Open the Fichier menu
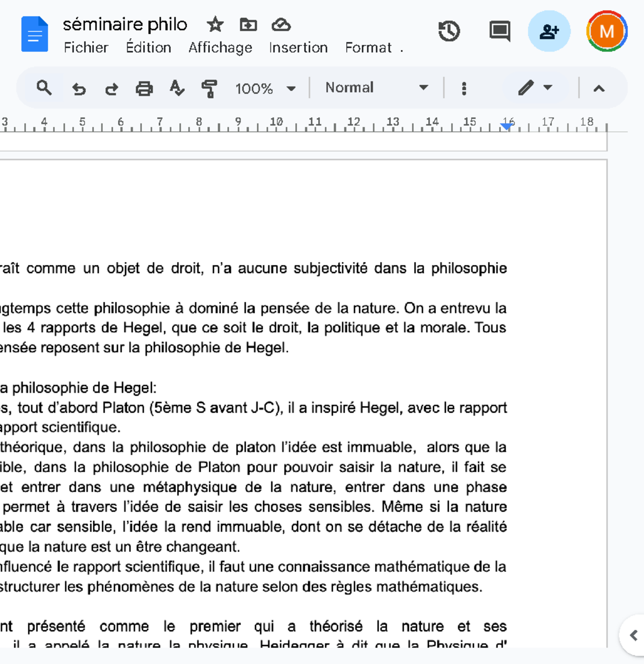 (86, 47)
